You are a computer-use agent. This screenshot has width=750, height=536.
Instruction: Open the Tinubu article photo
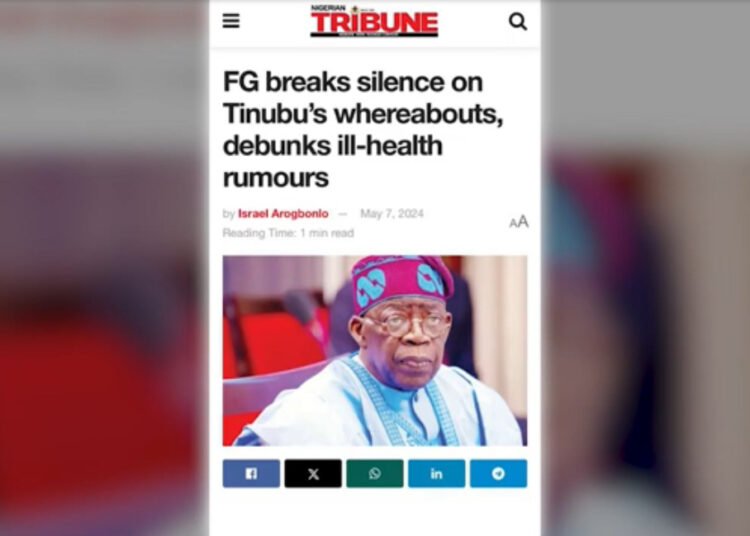(x=375, y=351)
